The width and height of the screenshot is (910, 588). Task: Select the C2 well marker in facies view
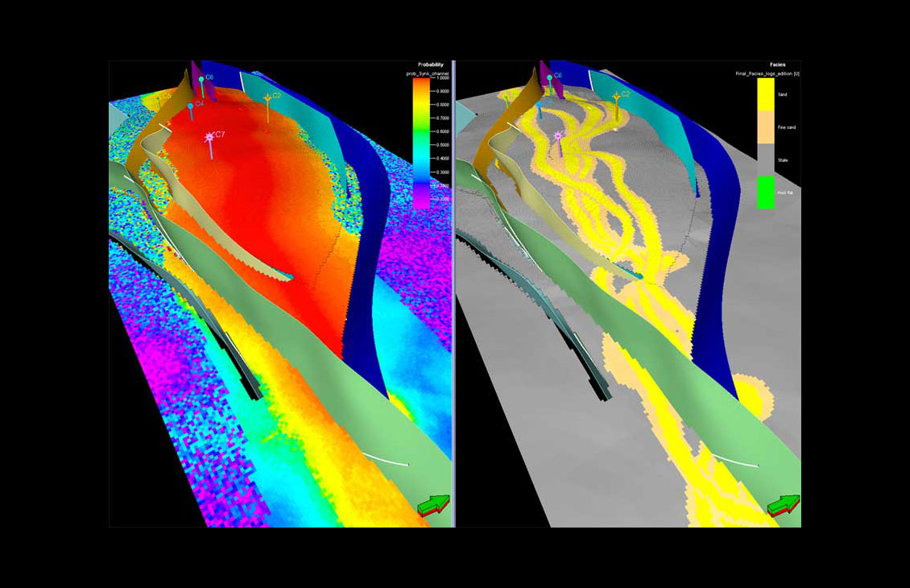tap(617, 97)
